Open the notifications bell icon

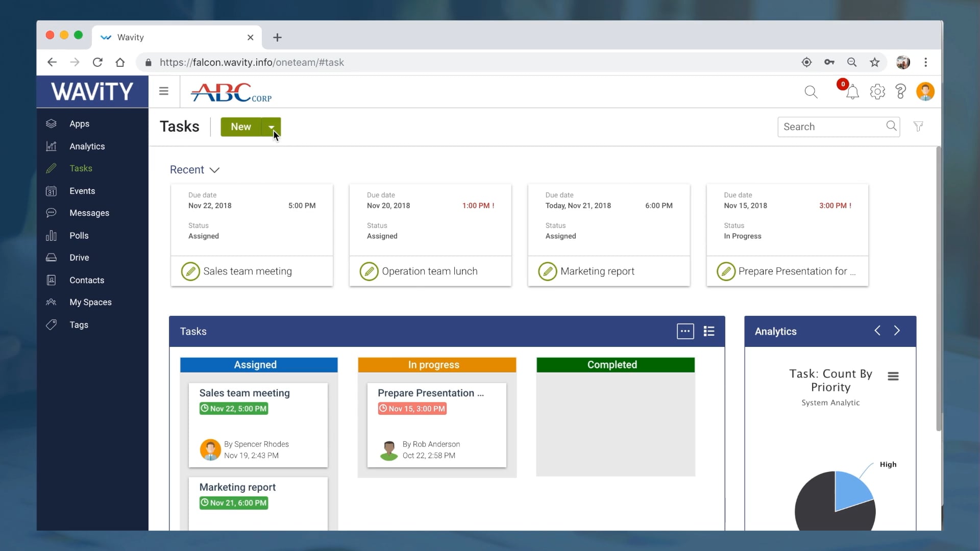[x=852, y=92]
